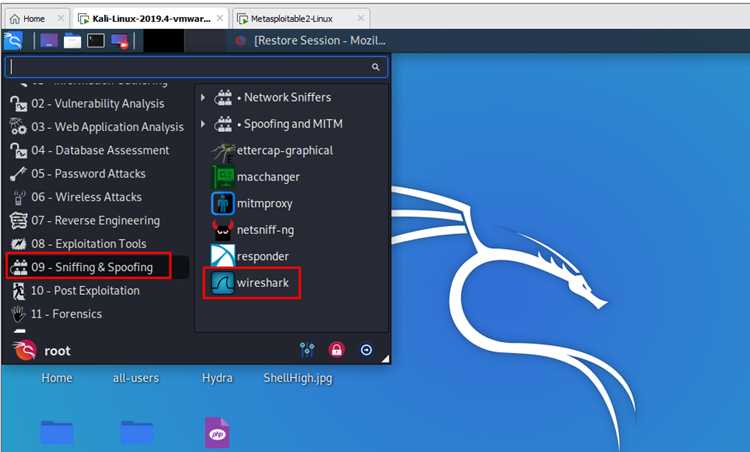
Task: Click the netsniff-ng devil icon
Action: point(223,230)
